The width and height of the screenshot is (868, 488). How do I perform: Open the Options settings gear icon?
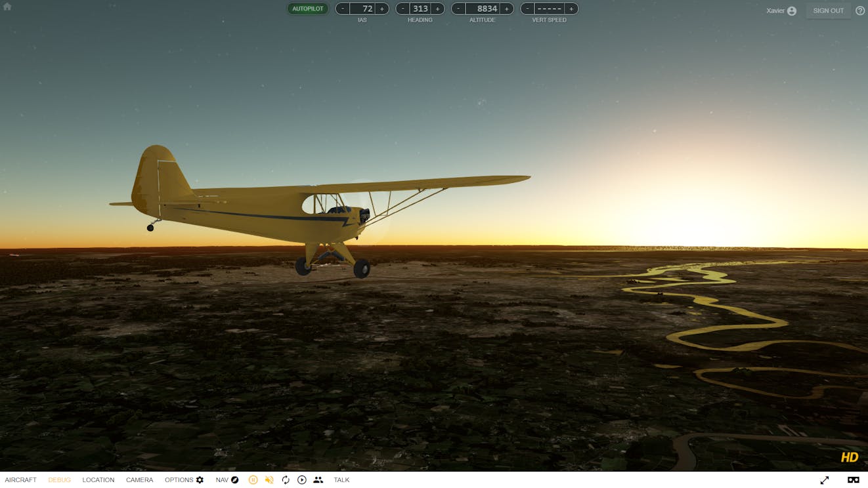click(200, 479)
